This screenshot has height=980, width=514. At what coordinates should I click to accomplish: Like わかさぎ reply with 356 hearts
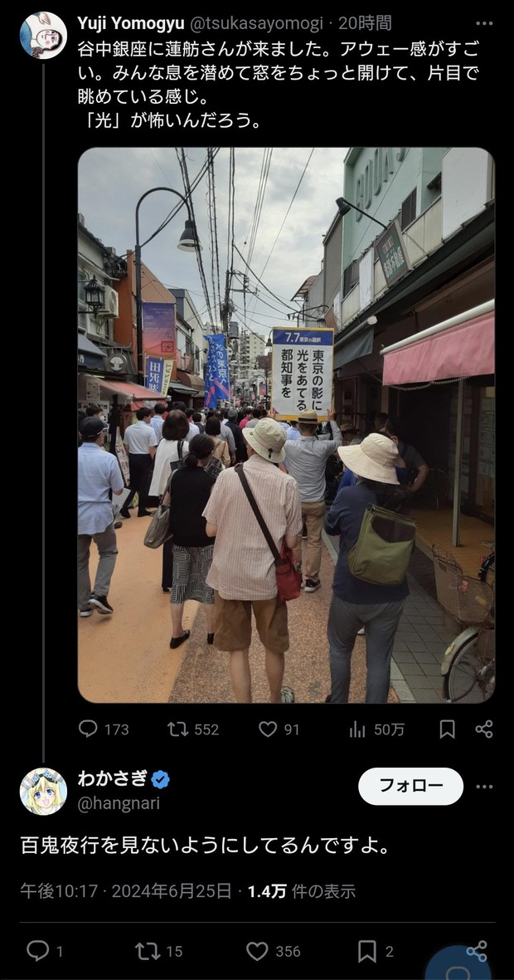click(x=257, y=951)
